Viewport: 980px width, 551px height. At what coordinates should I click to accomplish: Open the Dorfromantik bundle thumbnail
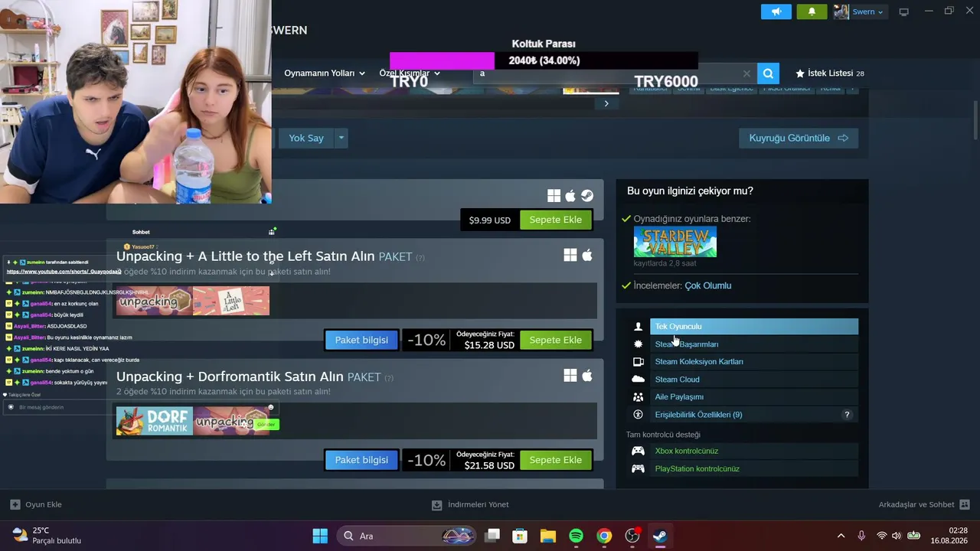154,421
